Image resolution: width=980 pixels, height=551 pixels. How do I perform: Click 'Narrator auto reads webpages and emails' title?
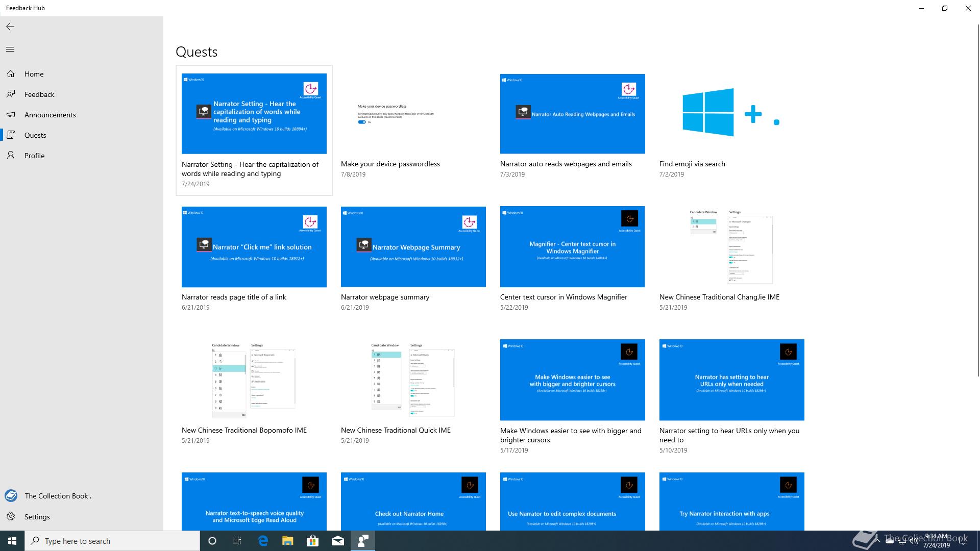tap(566, 164)
